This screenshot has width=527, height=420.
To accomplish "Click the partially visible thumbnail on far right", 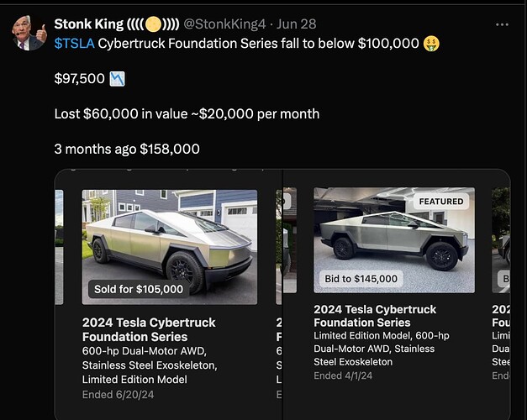I will click(x=501, y=240).
